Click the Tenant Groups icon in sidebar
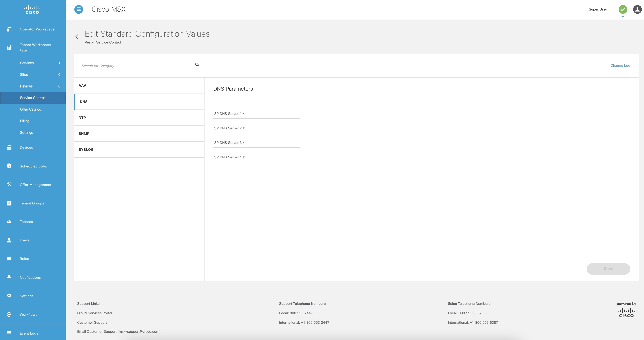 tap(9, 203)
